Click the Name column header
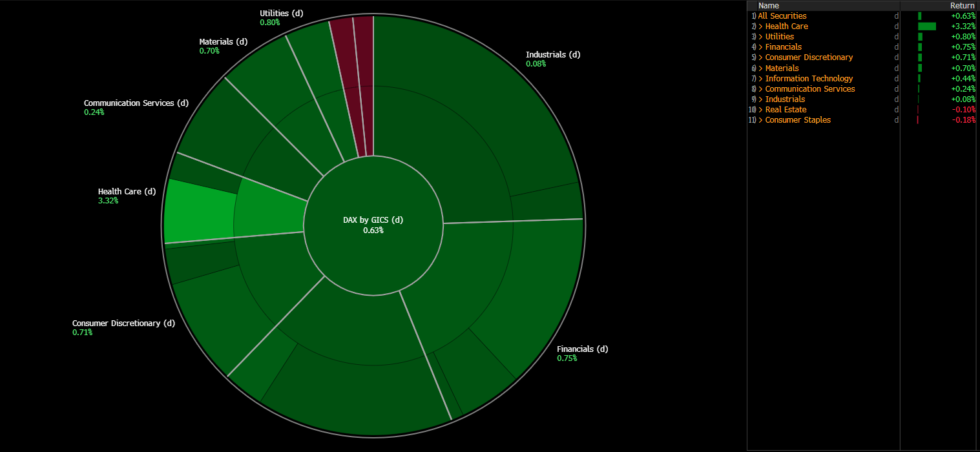The width and height of the screenshot is (980, 452). [768, 6]
